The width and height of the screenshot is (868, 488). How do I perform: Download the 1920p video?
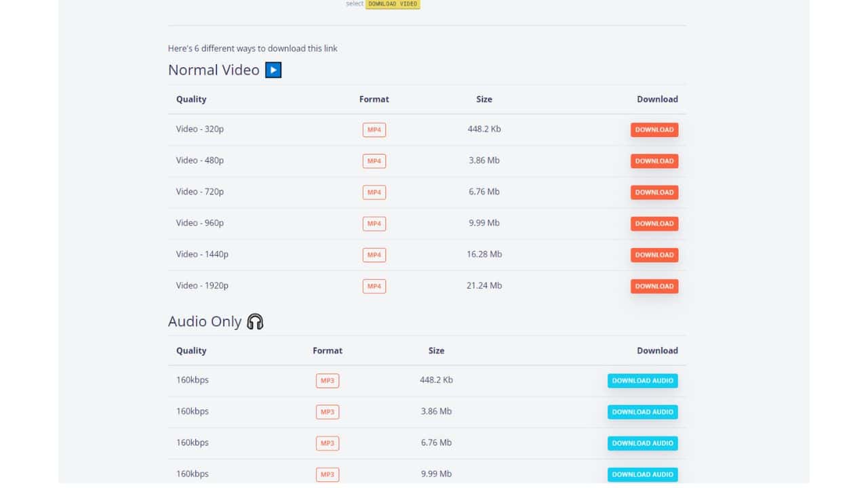[x=654, y=286]
